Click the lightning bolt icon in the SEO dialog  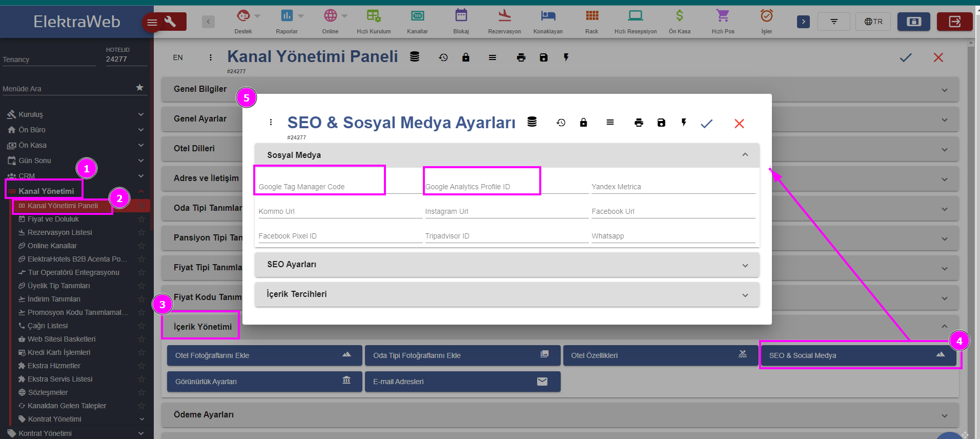coord(684,123)
